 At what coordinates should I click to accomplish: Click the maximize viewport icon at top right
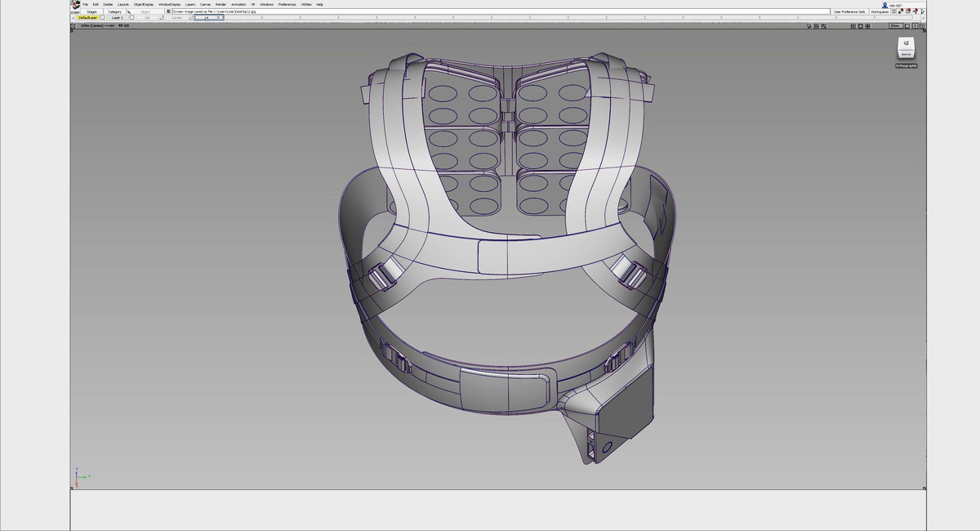pos(922,26)
